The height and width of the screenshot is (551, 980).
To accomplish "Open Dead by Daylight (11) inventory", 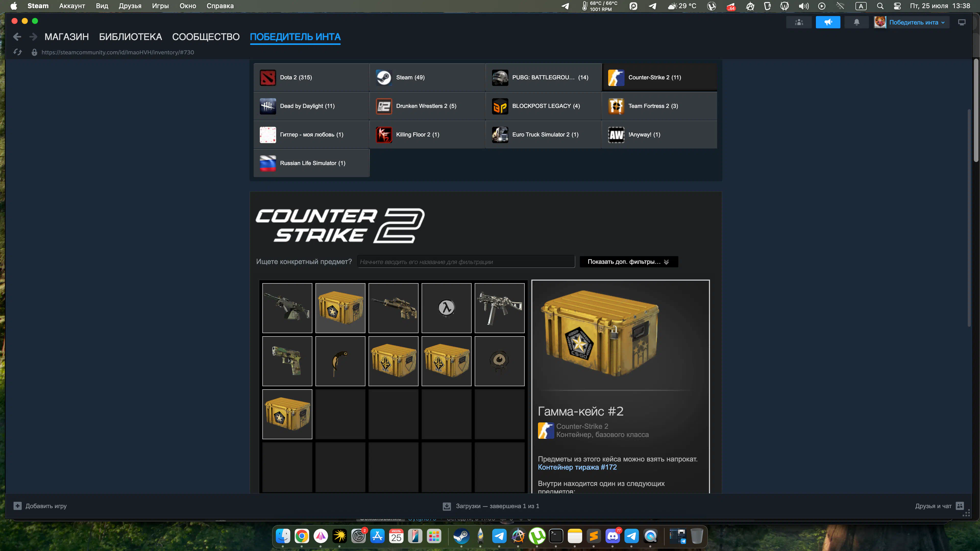I will [x=311, y=106].
